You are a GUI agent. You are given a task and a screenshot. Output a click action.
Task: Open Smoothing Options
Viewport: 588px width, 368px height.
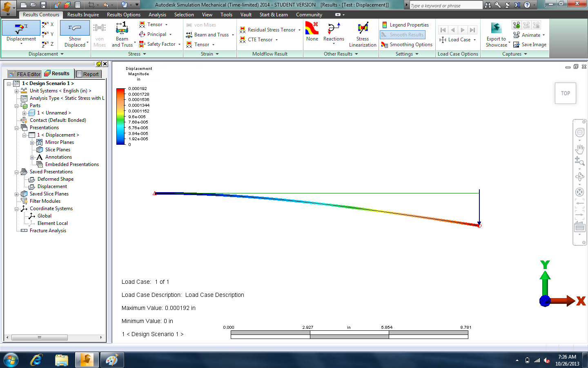click(407, 45)
